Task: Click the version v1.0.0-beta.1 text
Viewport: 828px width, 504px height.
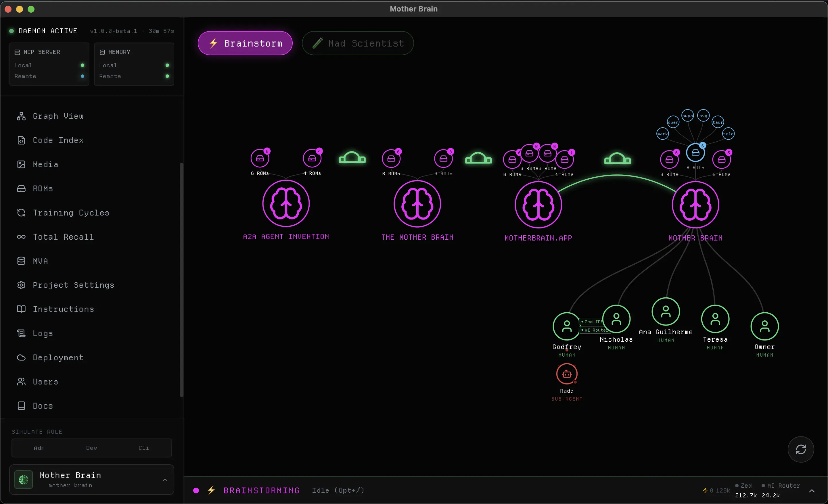Action: point(114,31)
